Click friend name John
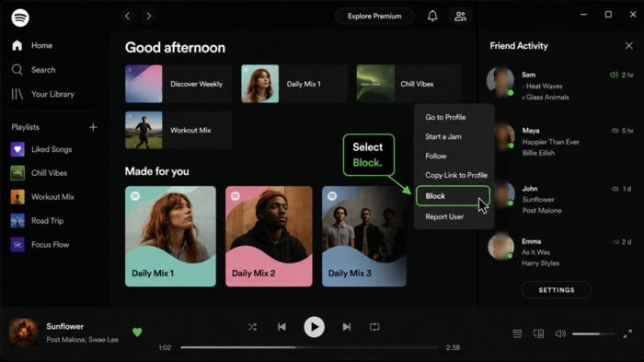 tap(530, 189)
